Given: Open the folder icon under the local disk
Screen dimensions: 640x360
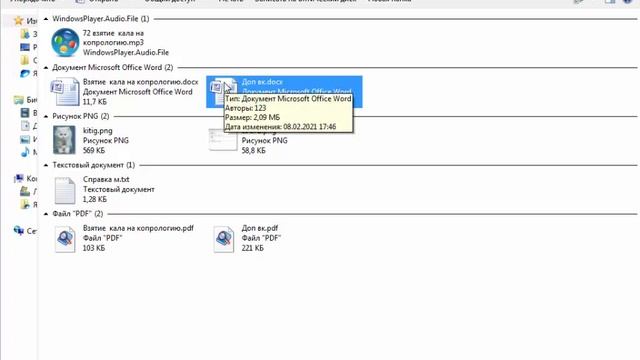Looking at the screenshot, I should point(25,204).
